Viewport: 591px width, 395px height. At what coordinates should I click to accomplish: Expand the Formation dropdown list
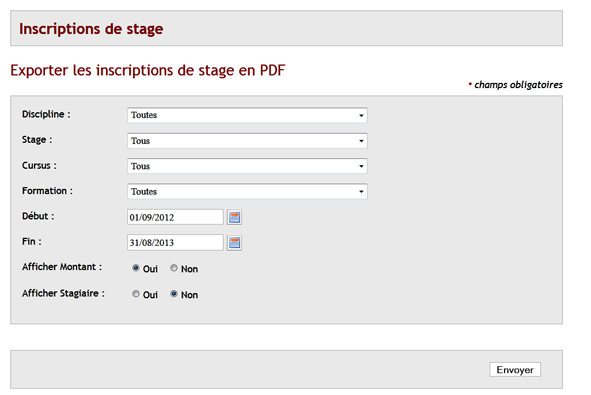coord(247,191)
